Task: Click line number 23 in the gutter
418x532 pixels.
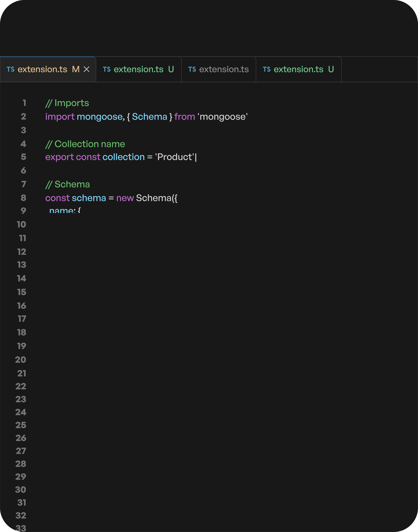Action: [21, 399]
